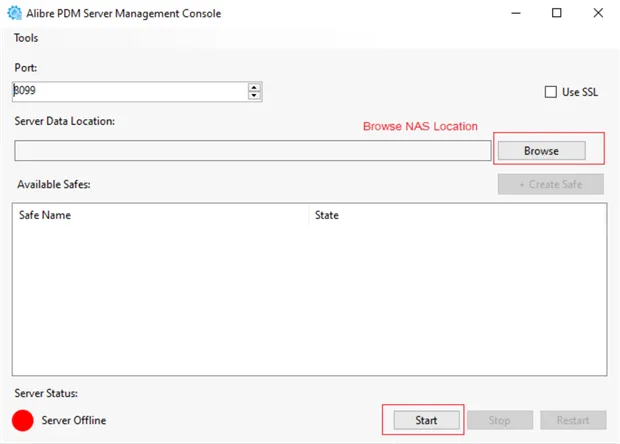The height and width of the screenshot is (444, 620).
Task: Decrease the port value with down arrow
Action: 254,95
